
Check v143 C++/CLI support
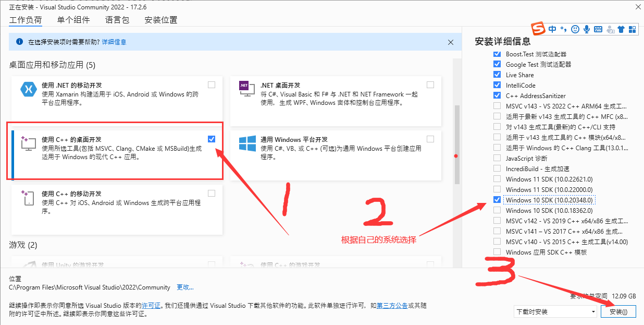497,127
